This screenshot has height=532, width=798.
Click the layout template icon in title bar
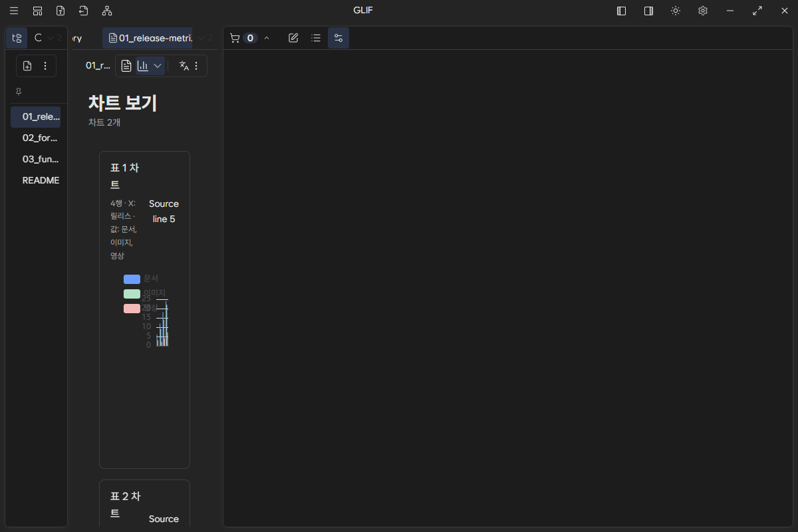[37, 11]
